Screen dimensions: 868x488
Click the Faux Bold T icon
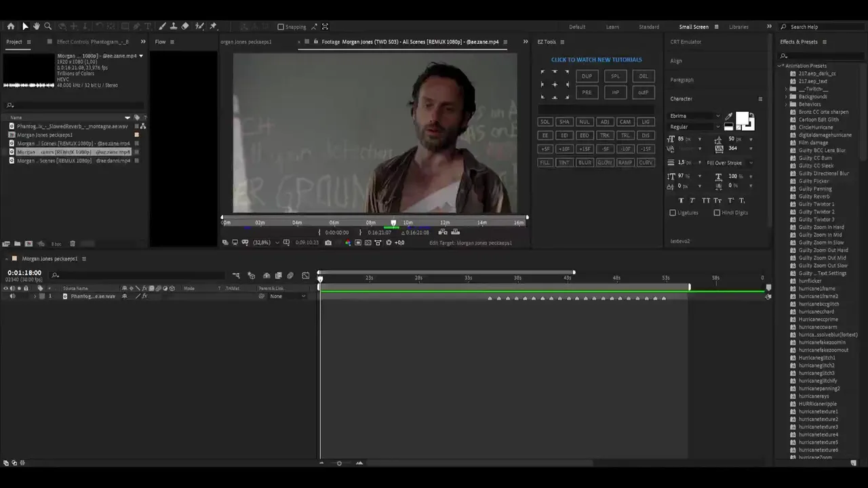(682, 201)
